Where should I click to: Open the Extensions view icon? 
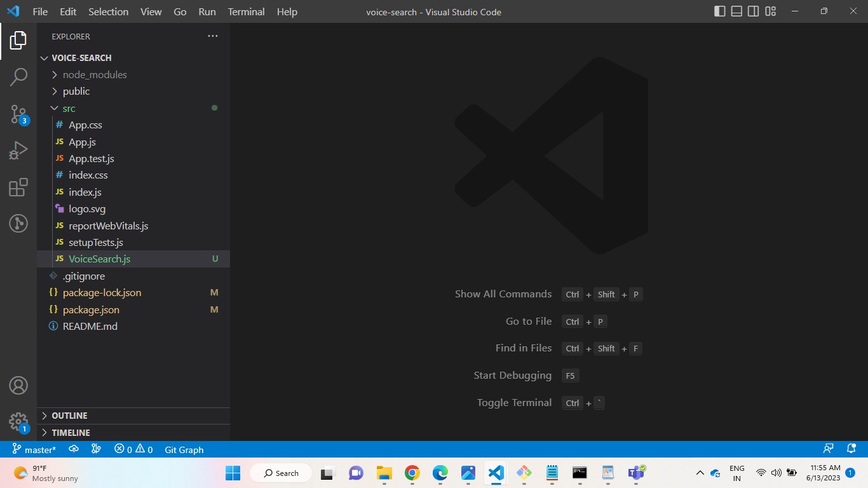(x=18, y=187)
